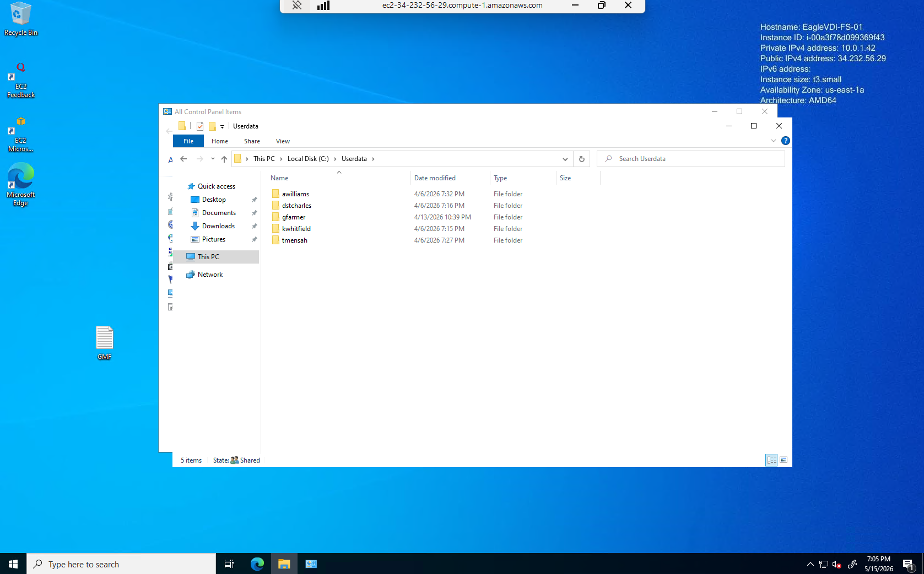The height and width of the screenshot is (574, 924).
Task: Unpin Downloads using its pin icon
Action: pos(254,226)
